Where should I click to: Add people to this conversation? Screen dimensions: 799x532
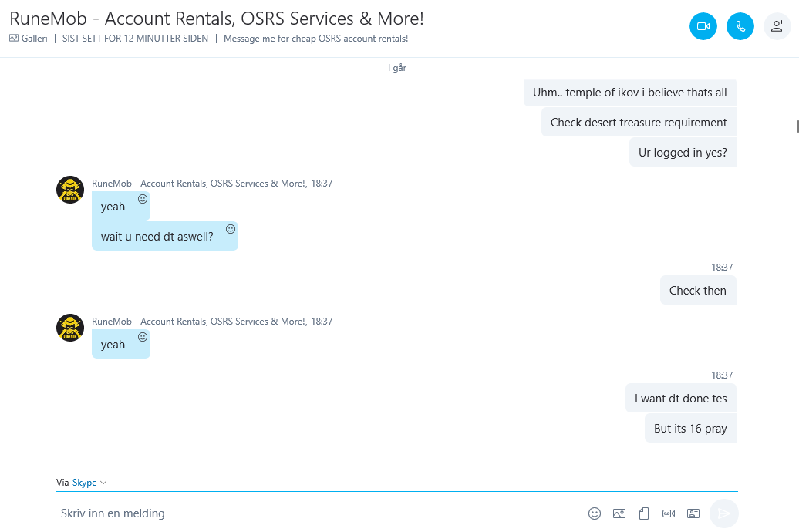click(777, 26)
